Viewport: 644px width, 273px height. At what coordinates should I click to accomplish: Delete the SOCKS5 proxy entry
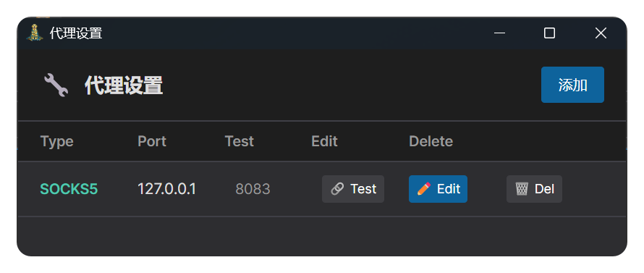pyautogui.click(x=534, y=189)
